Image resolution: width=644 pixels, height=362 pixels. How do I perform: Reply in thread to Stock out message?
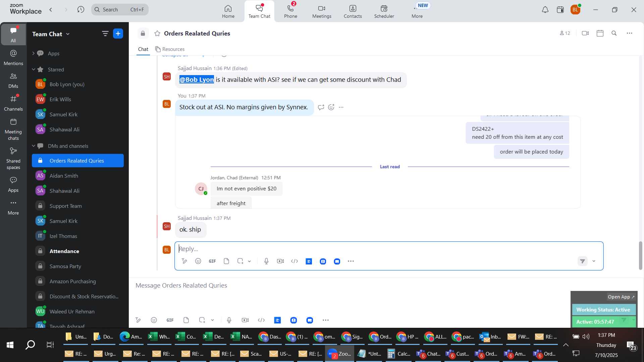[321, 107]
